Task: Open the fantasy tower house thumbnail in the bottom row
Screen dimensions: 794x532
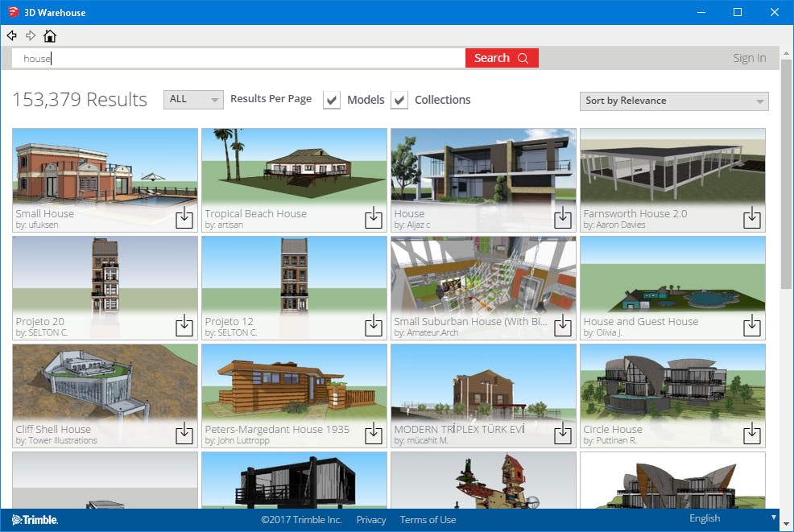Action: point(484,480)
